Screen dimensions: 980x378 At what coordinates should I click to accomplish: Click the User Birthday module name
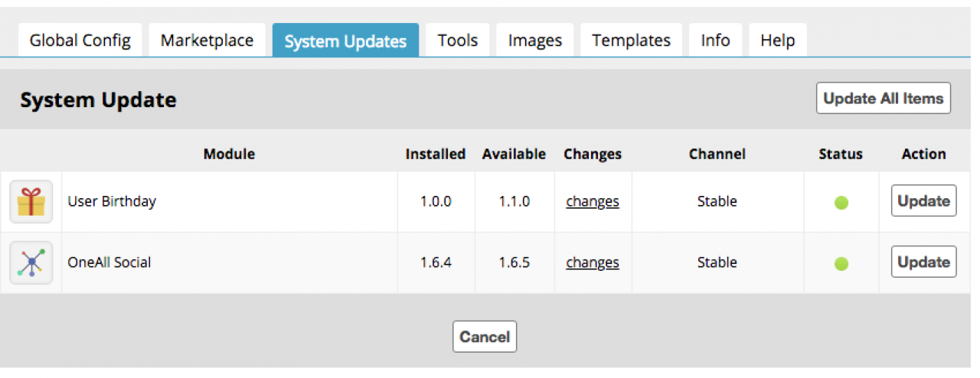(x=112, y=202)
